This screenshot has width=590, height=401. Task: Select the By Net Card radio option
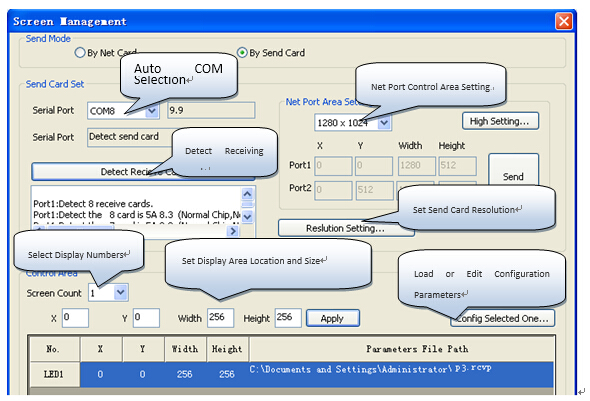pyautogui.click(x=80, y=53)
